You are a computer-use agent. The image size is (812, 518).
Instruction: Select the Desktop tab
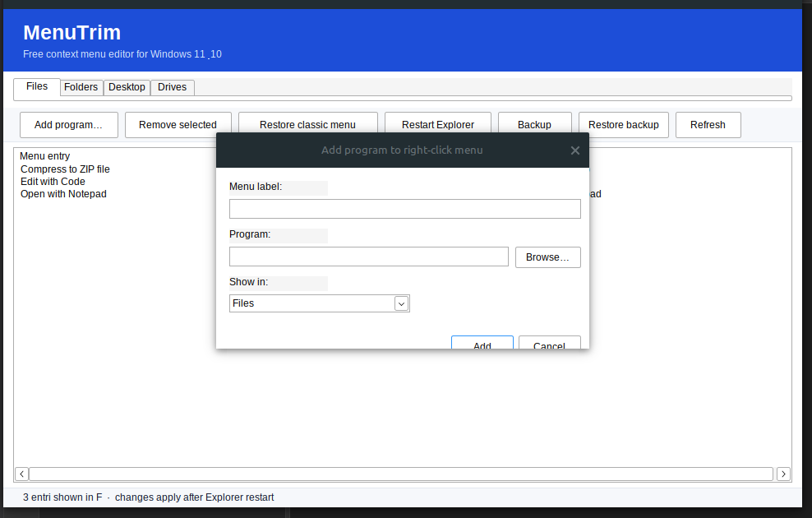click(127, 87)
